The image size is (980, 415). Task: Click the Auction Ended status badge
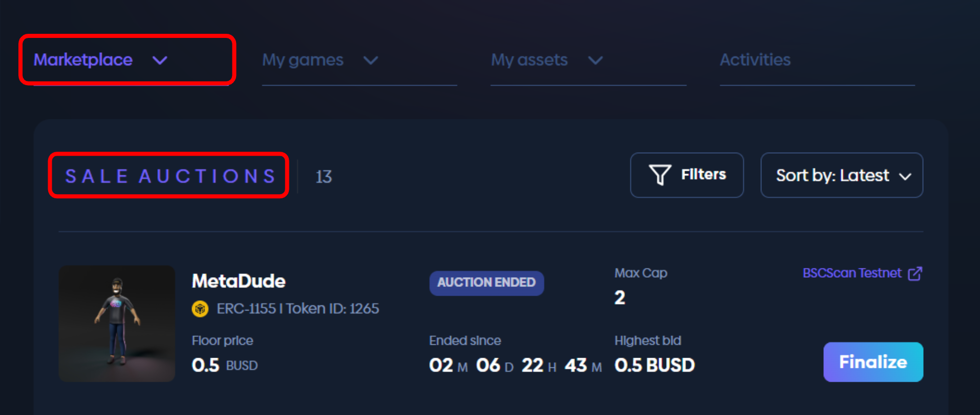(x=486, y=283)
